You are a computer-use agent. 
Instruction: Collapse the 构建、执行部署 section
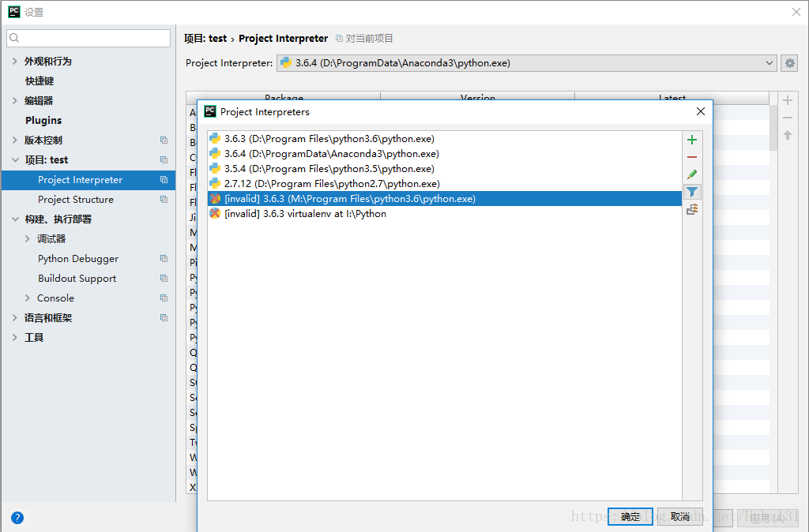point(15,219)
